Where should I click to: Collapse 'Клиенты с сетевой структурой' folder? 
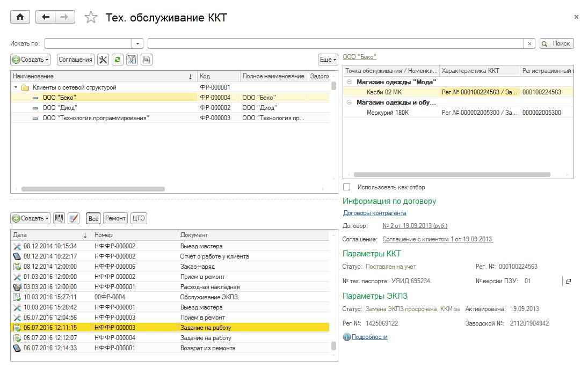(x=16, y=87)
